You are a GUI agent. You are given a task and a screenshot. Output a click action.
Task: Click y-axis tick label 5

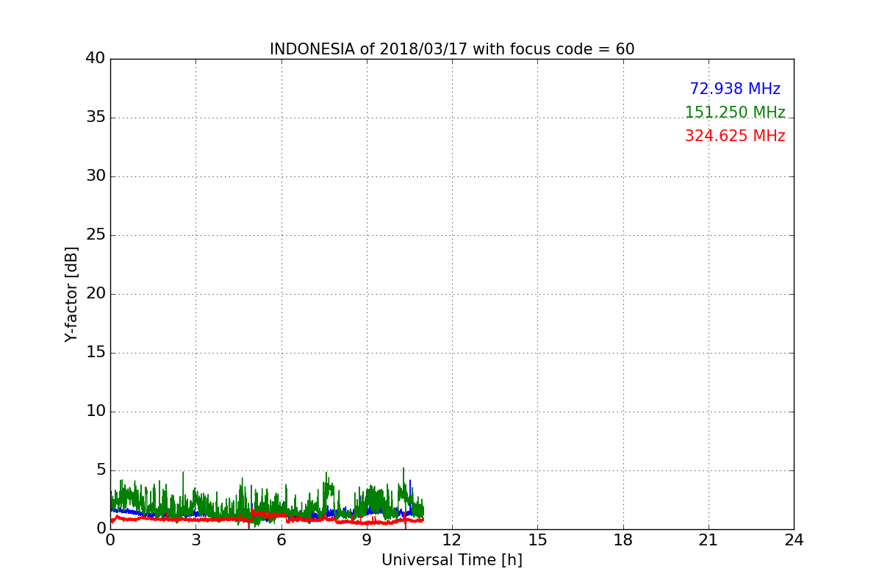coord(101,470)
